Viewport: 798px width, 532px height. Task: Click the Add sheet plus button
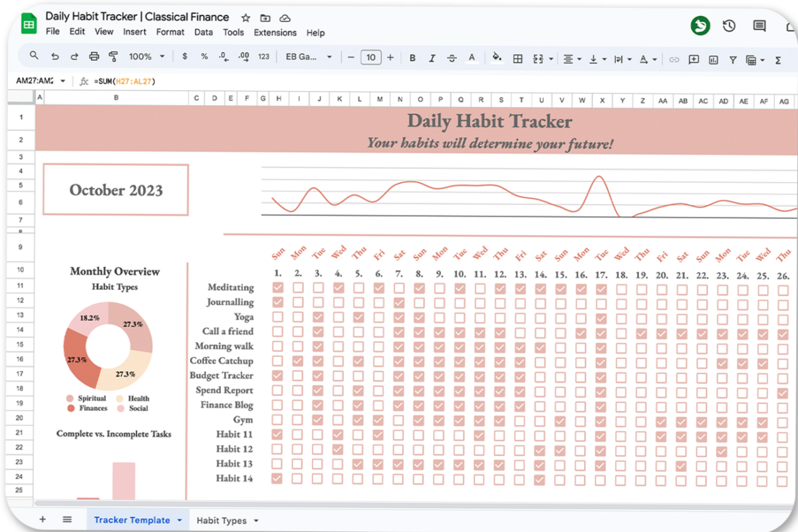click(43, 519)
